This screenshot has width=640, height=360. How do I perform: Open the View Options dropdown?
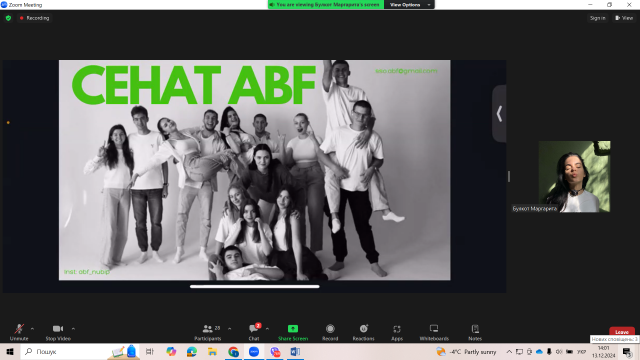point(409,4)
